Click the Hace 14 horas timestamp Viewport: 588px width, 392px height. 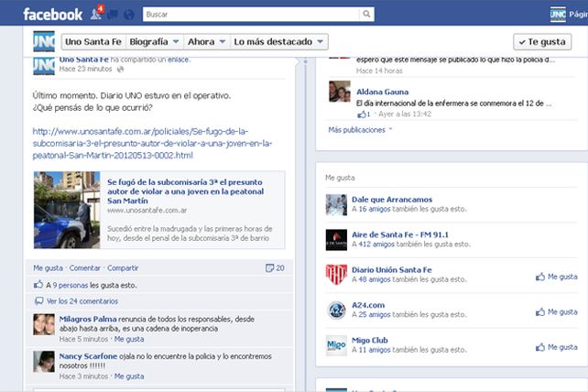379,71
